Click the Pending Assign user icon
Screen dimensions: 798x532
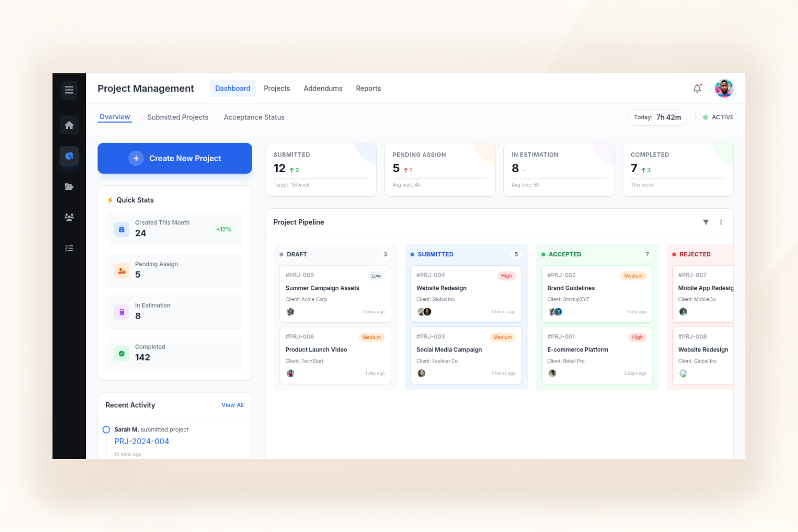(122, 271)
